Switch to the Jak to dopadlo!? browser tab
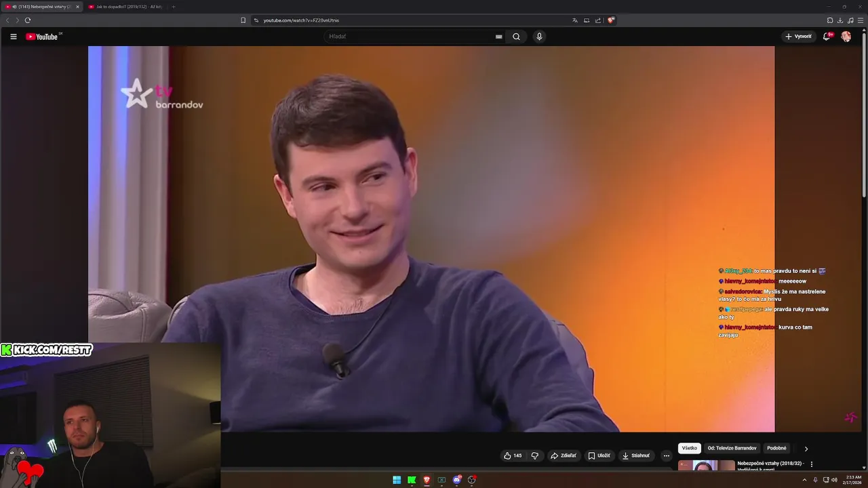This screenshot has width=868, height=488. (125, 7)
